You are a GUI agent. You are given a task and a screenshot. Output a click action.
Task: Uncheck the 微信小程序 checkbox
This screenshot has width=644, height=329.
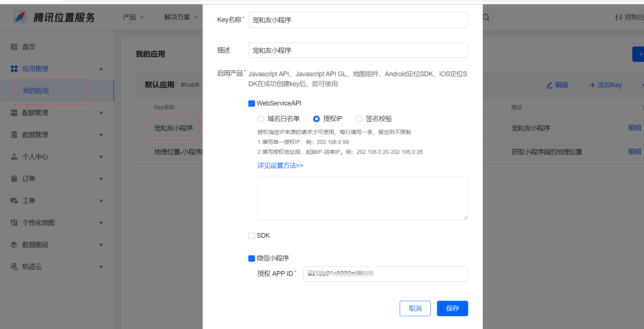click(252, 258)
